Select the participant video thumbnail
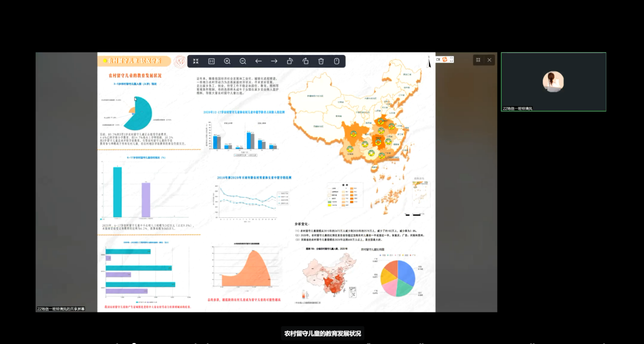The width and height of the screenshot is (644, 344). point(553,81)
